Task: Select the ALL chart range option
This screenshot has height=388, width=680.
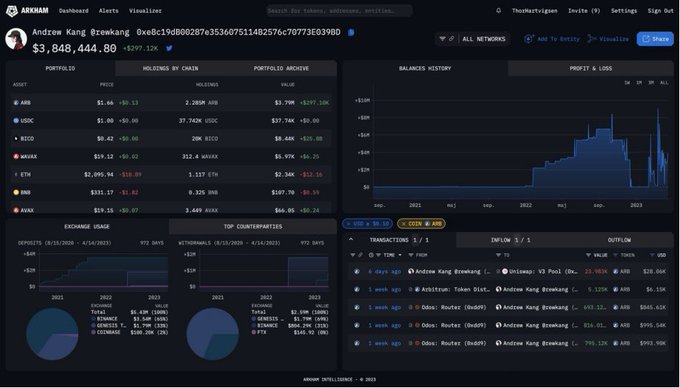Action: (664, 83)
